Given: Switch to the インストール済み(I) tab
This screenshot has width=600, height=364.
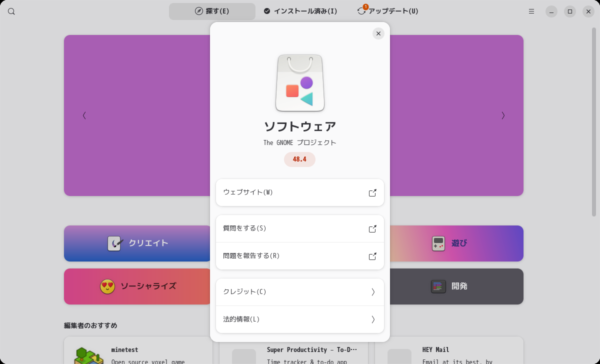Looking at the screenshot, I should click(x=300, y=11).
